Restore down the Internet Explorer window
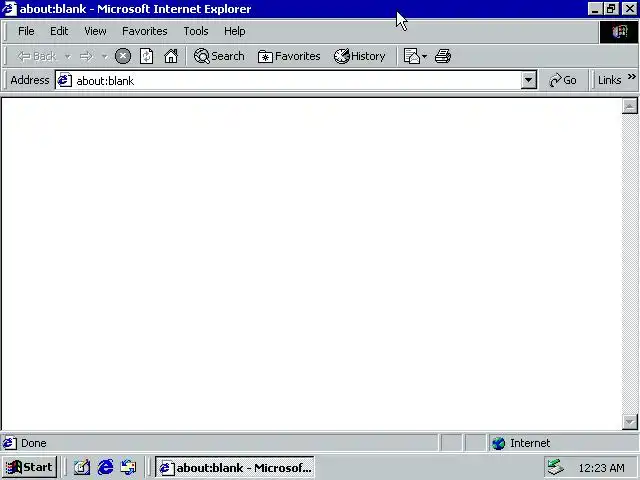The width and height of the screenshot is (640, 480). pyautogui.click(x=611, y=9)
